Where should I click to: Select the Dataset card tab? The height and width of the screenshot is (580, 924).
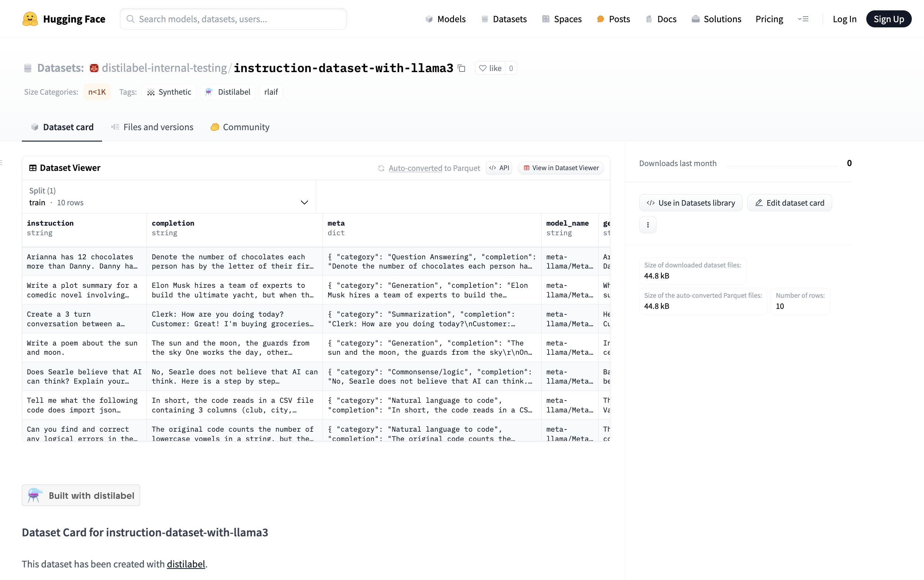point(62,127)
